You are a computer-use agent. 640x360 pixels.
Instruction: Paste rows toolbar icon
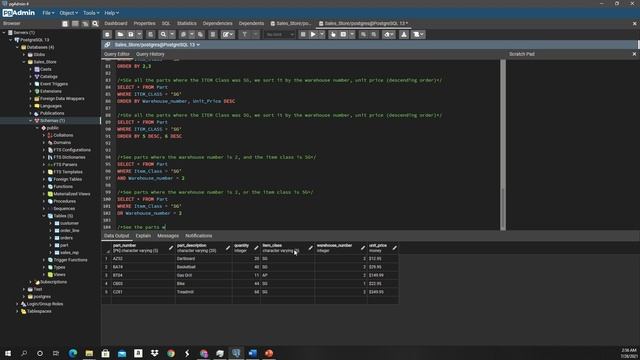(200, 35)
